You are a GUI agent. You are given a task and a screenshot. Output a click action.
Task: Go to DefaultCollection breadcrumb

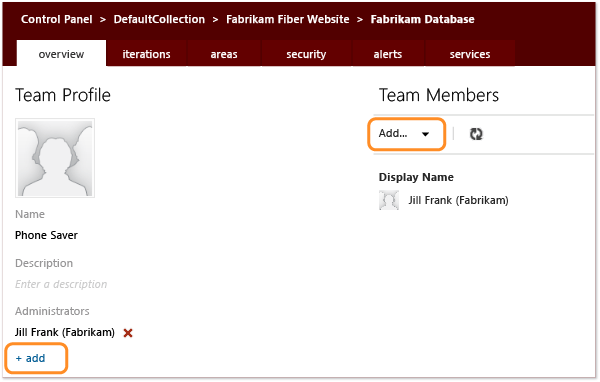pos(159,19)
